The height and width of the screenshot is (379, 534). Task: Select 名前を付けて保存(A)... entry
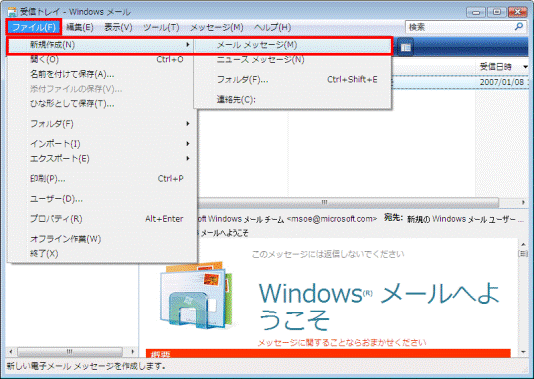(102, 74)
